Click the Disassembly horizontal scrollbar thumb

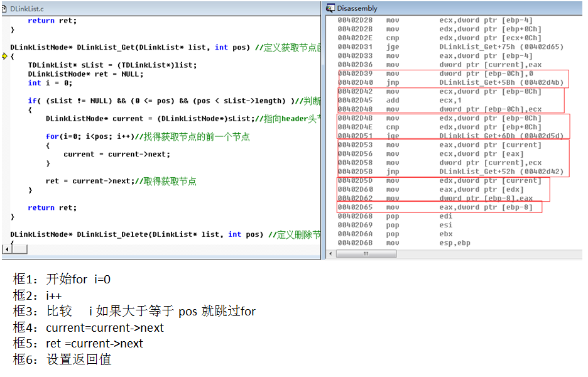[x=366, y=254]
